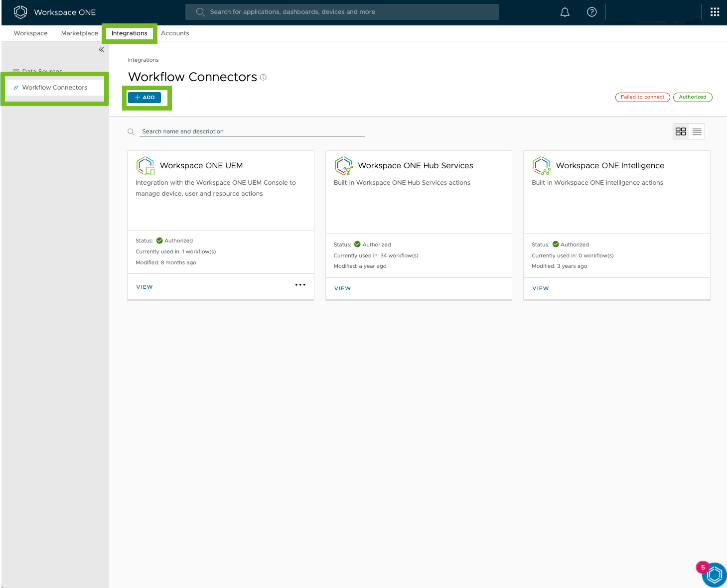Click the ADD connector button

click(x=145, y=98)
